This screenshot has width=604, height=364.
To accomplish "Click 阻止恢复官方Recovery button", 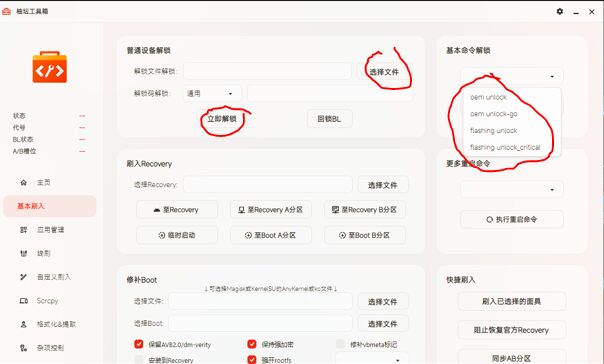I will pyautogui.click(x=512, y=330).
